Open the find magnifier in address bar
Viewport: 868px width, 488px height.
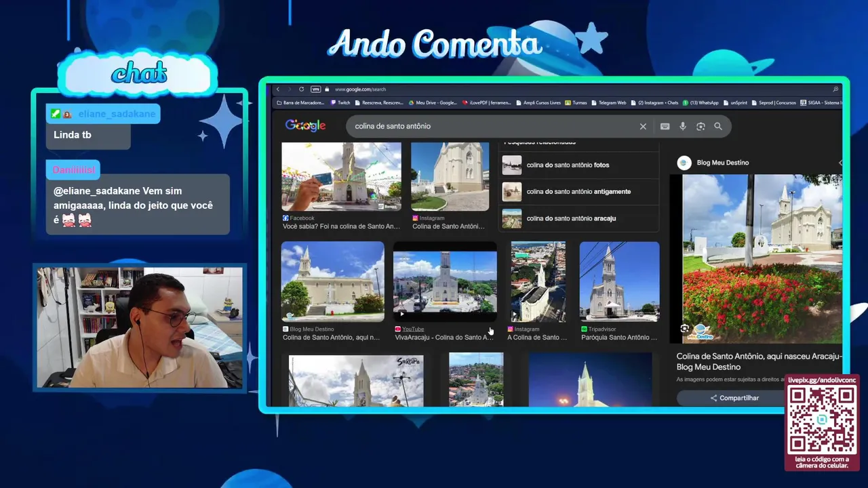(835, 89)
